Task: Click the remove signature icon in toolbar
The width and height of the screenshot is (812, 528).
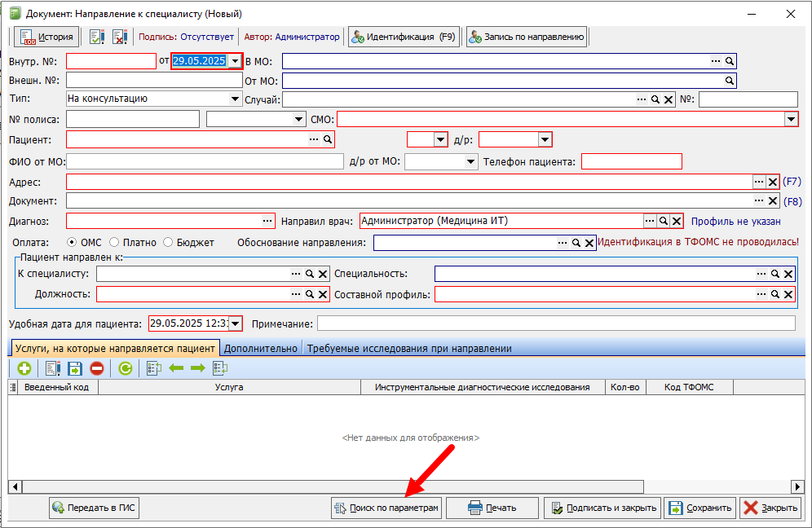Action: coord(120,37)
